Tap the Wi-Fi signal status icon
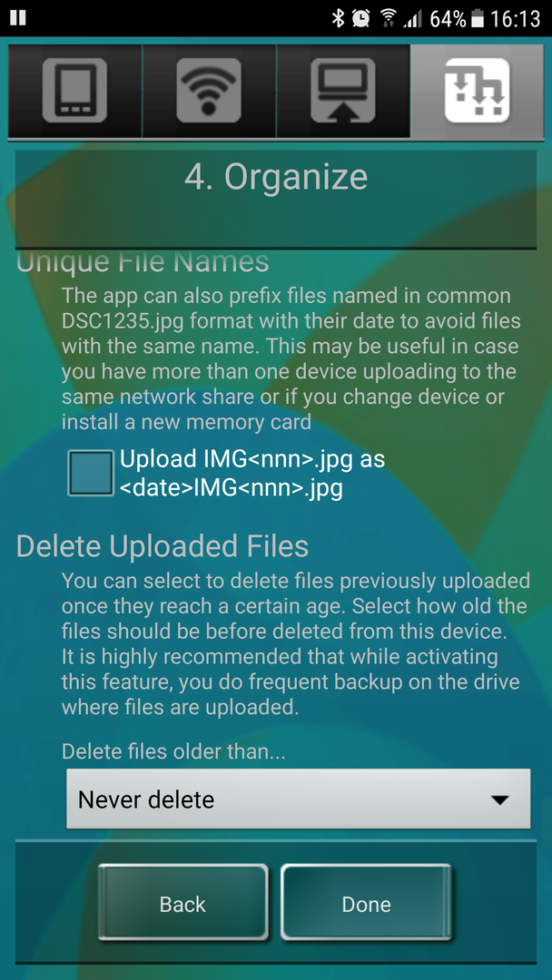The width and height of the screenshot is (552, 980). 389,18
